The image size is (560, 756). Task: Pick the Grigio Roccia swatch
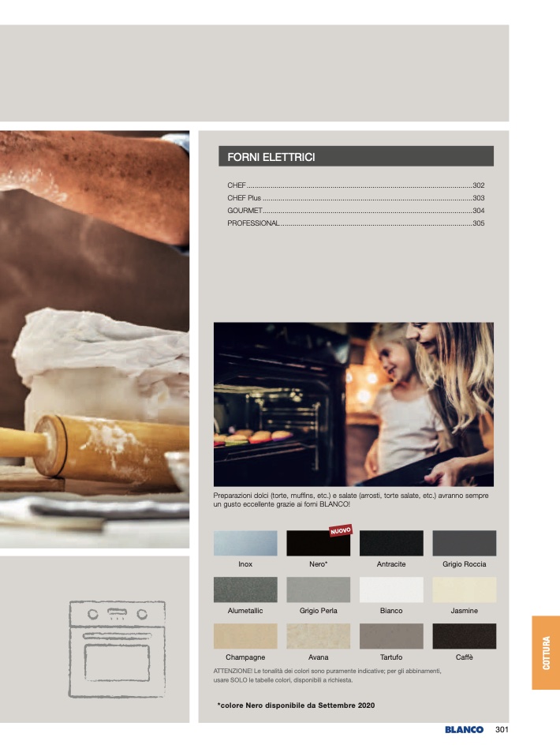click(464, 543)
